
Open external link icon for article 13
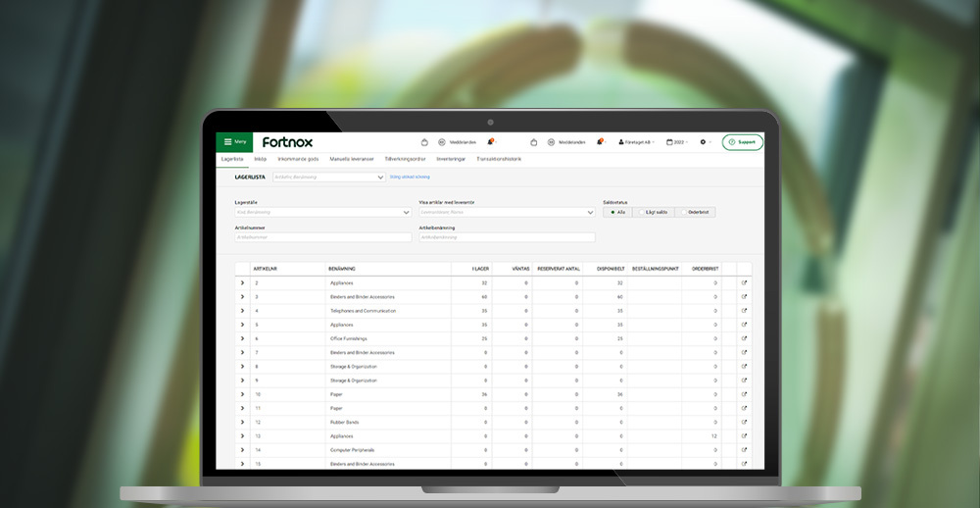tap(744, 435)
